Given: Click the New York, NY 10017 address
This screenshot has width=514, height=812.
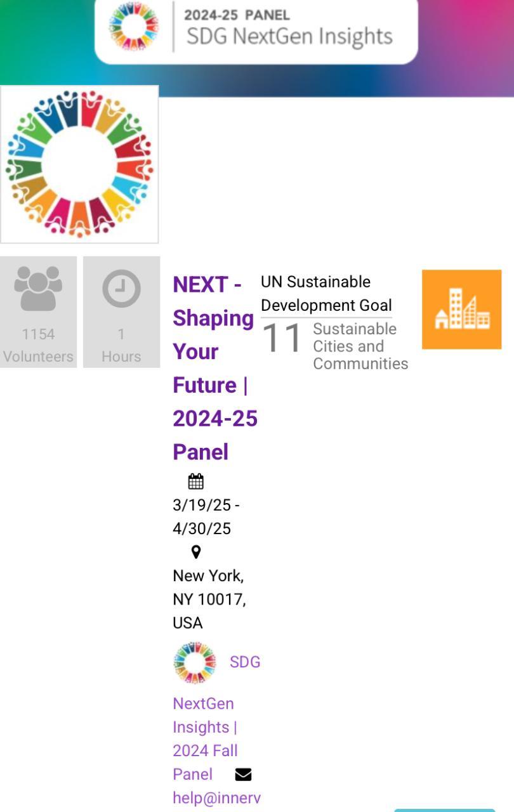Looking at the screenshot, I should [209, 599].
